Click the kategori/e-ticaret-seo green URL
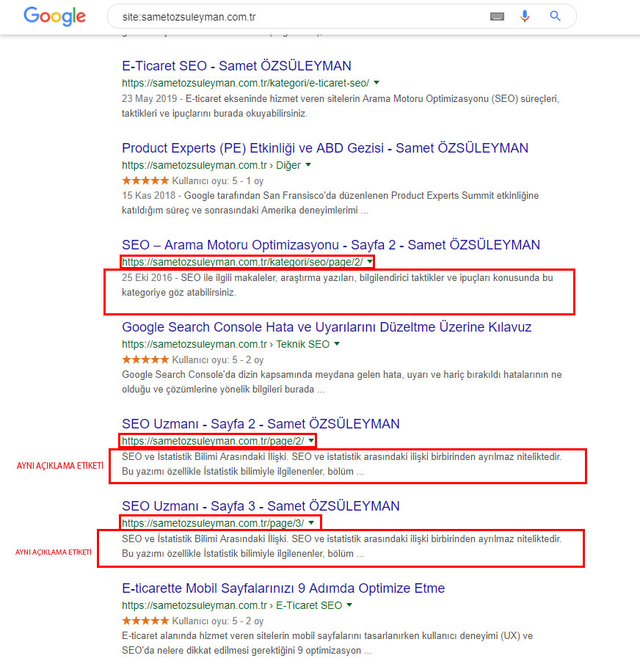 245,83
